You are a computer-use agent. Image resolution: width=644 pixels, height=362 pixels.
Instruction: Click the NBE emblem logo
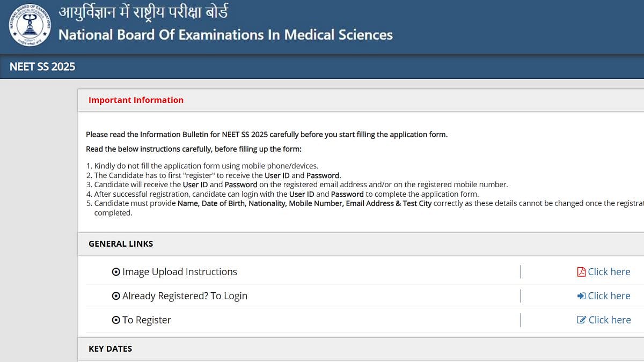(x=30, y=25)
